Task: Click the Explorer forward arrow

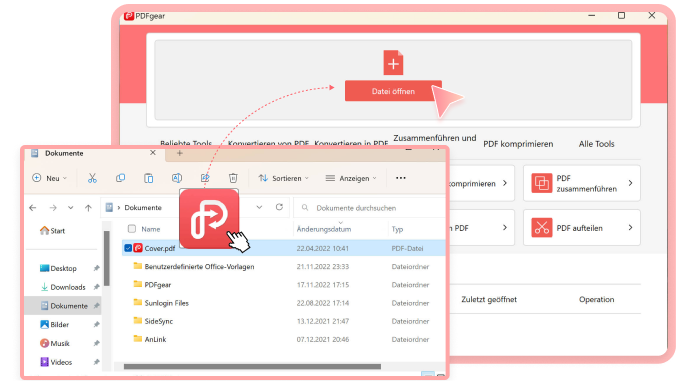Action: click(53, 208)
